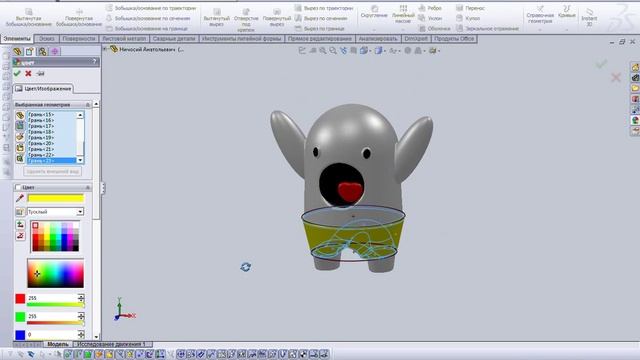Click the green channel slider bar
The height and width of the screenshot is (360, 640).
coord(55,323)
